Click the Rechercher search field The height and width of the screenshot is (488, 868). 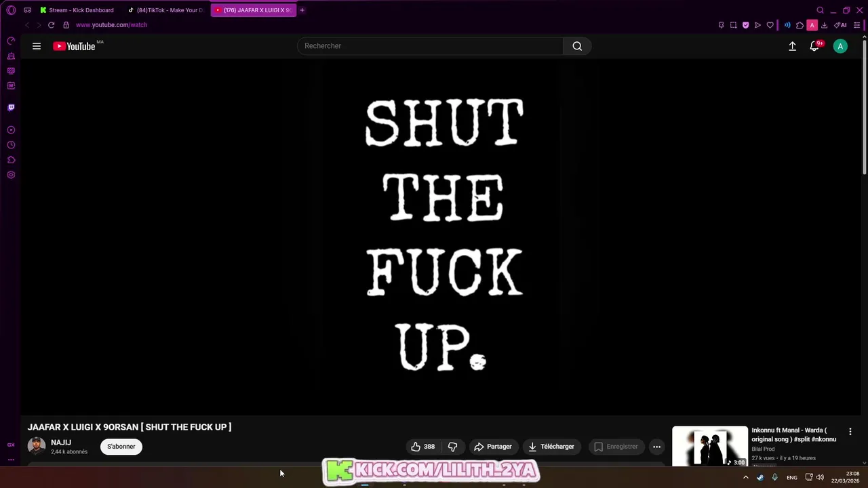tap(430, 46)
